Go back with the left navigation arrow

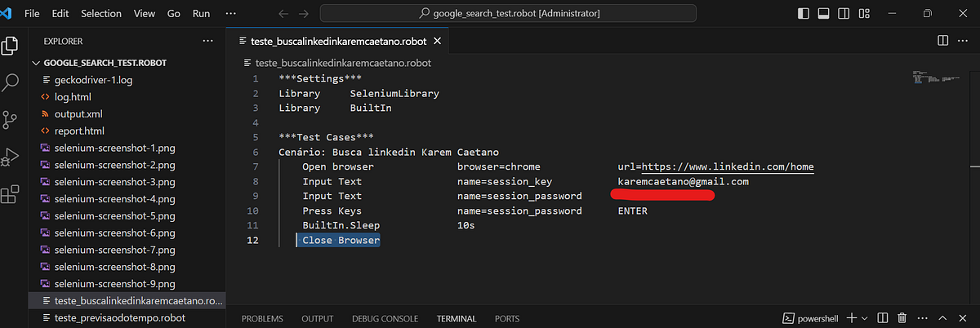(283, 14)
